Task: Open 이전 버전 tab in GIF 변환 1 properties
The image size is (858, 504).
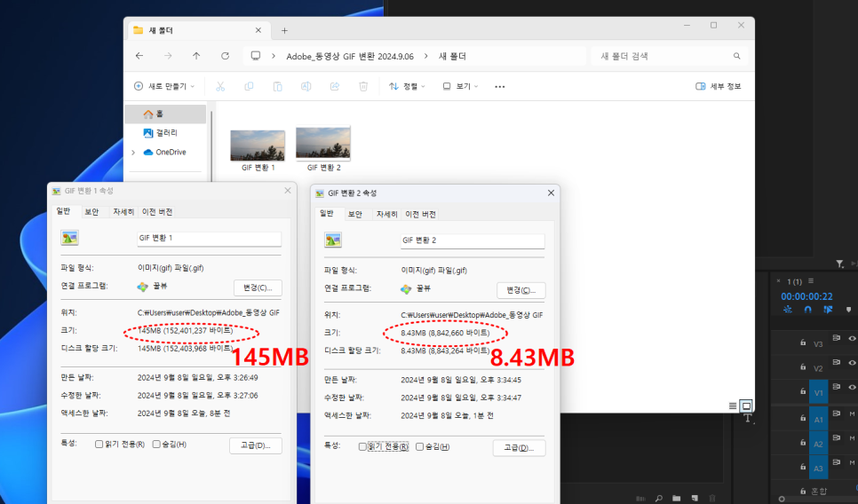Action: (157, 212)
